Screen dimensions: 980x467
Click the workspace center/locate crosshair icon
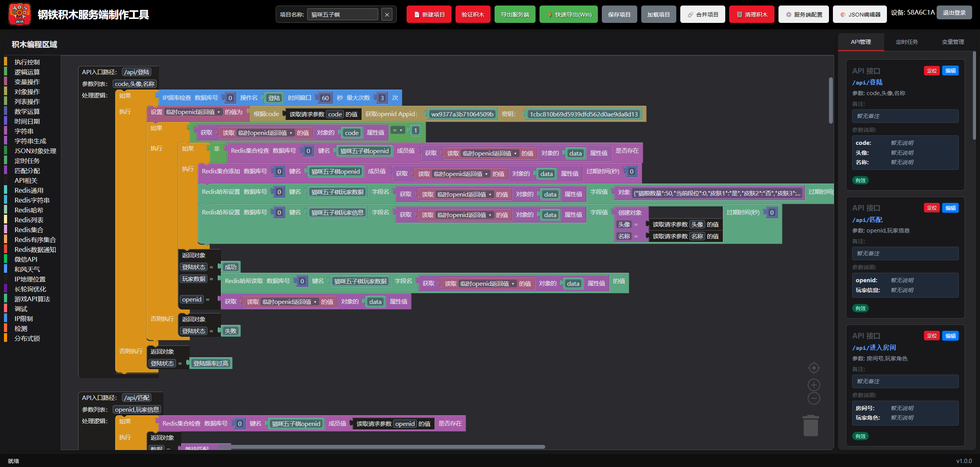click(814, 368)
